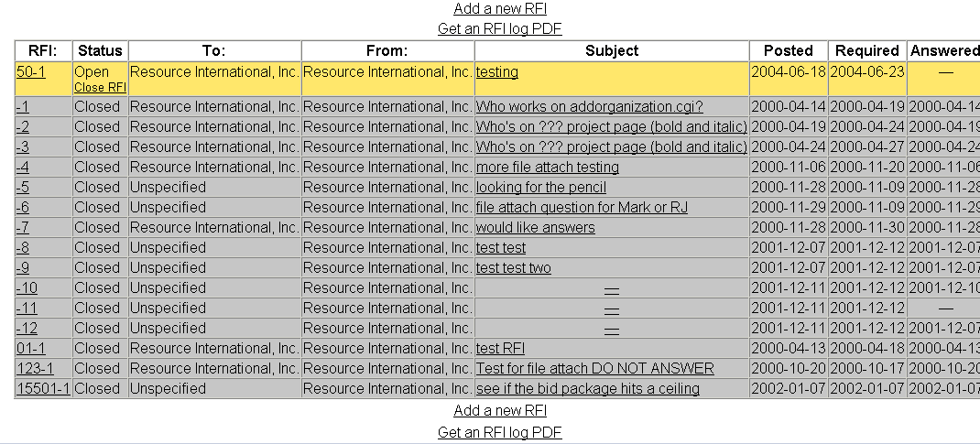
Task: Open 'file attach question for Mark or RJ'
Action: point(582,207)
